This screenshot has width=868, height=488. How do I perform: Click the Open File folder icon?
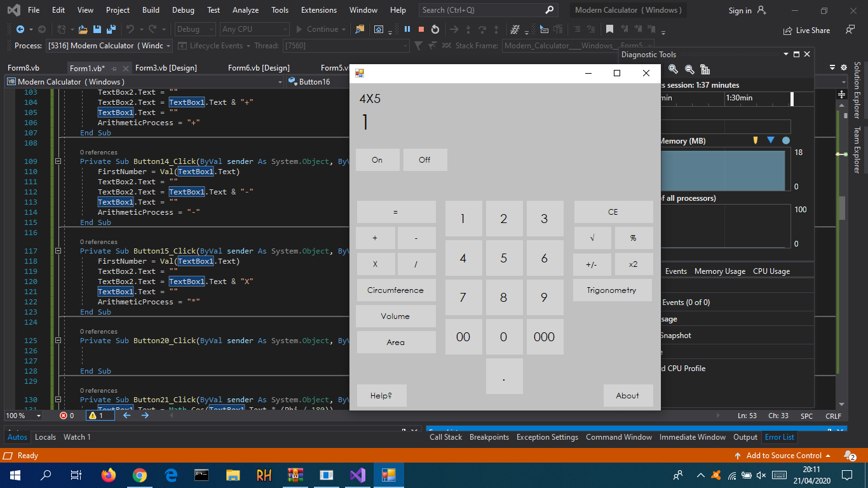pos(83,29)
